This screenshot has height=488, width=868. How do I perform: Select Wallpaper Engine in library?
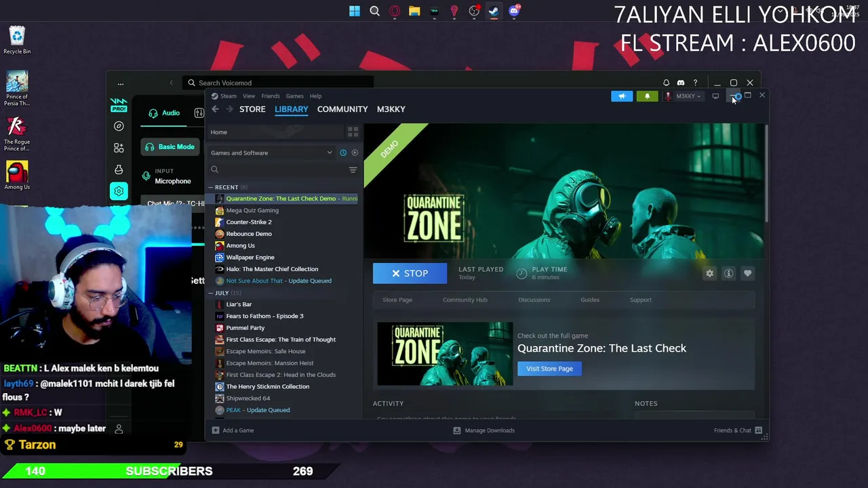250,258
